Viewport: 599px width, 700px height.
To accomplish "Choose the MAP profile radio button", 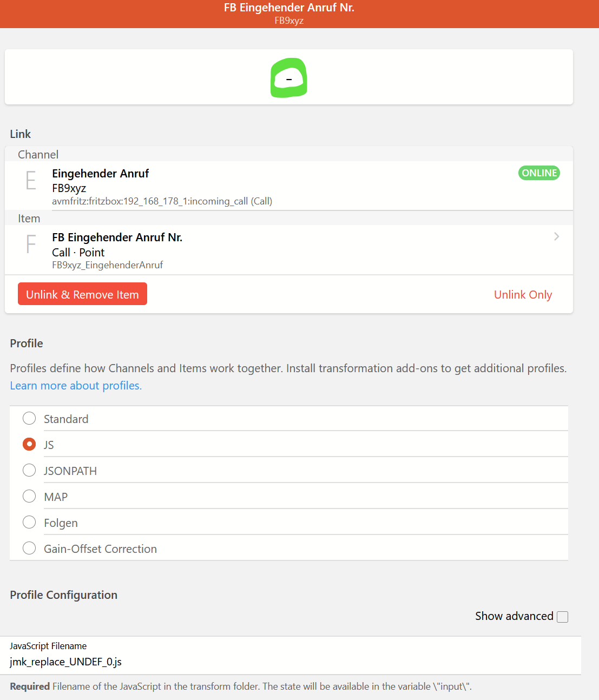I will pyautogui.click(x=29, y=497).
